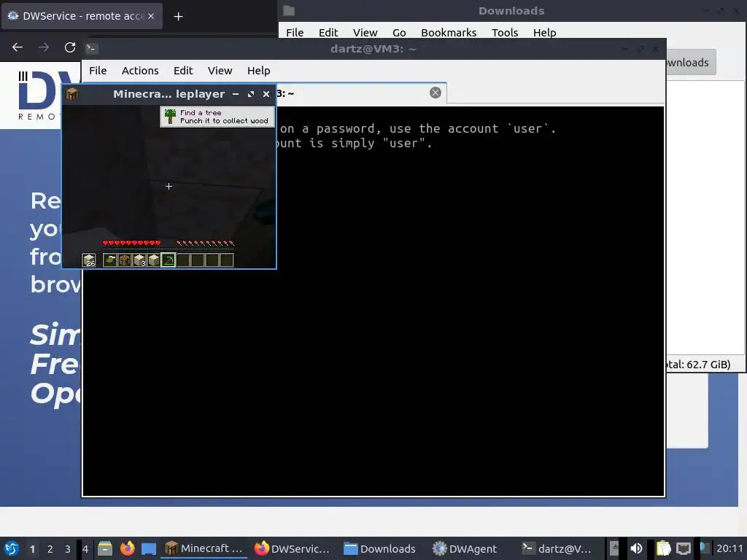Open Downloads window Tools menu
Screen dimensions: 747x560
tap(505, 32)
